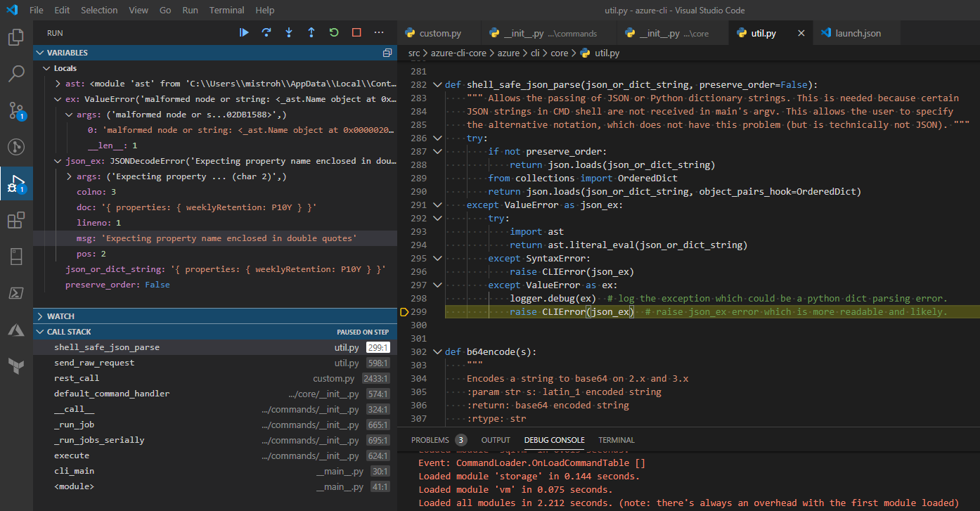Switch to the Problems panel tab
This screenshot has height=511, width=980.
coord(430,440)
